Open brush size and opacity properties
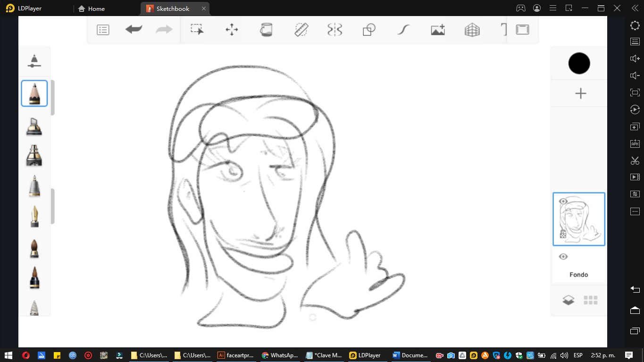644x362 pixels. point(34,61)
